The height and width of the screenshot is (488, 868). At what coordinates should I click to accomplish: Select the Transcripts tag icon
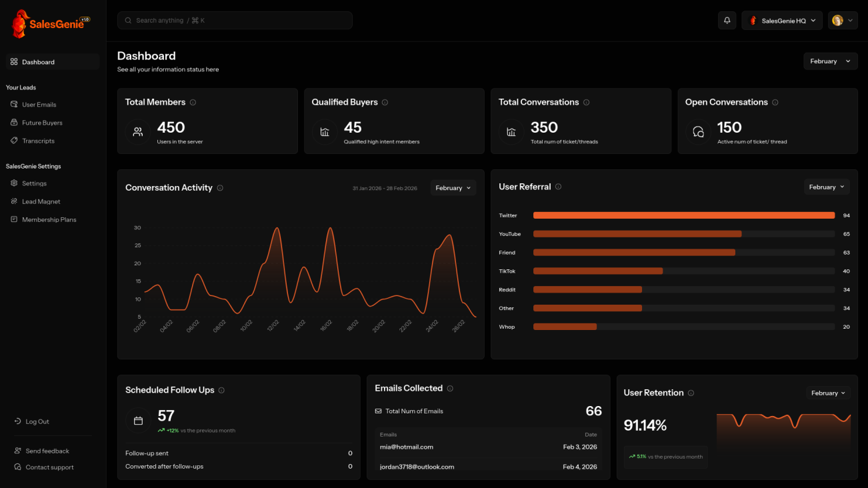click(x=15, y=140)
